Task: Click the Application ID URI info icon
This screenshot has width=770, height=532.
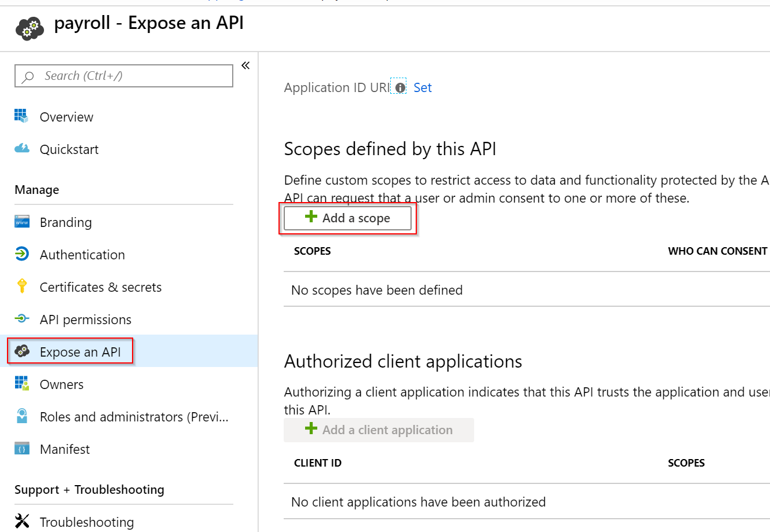Action: [400, 88]
